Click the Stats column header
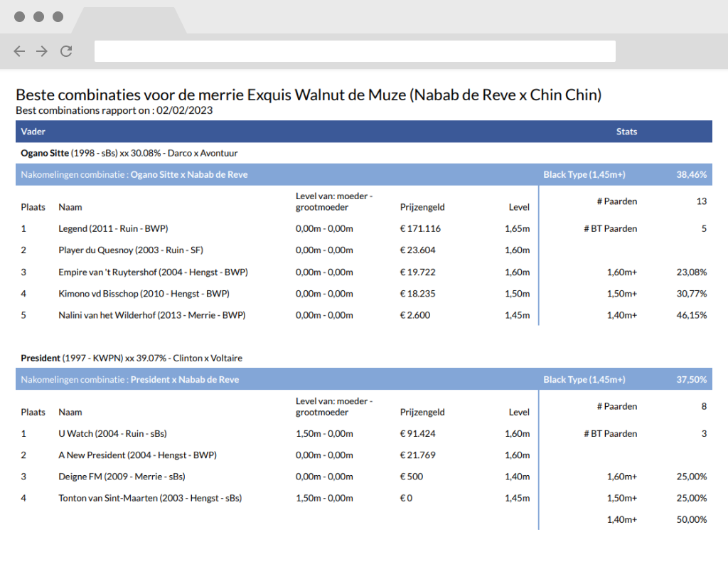 626,132
